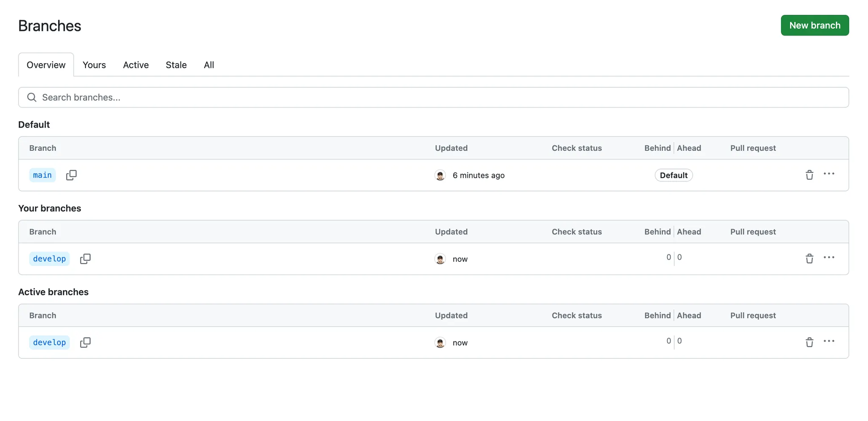Select the Overview tab
Image resolution: width=868 pixels, height=421 pixels.
coord(46,65)
